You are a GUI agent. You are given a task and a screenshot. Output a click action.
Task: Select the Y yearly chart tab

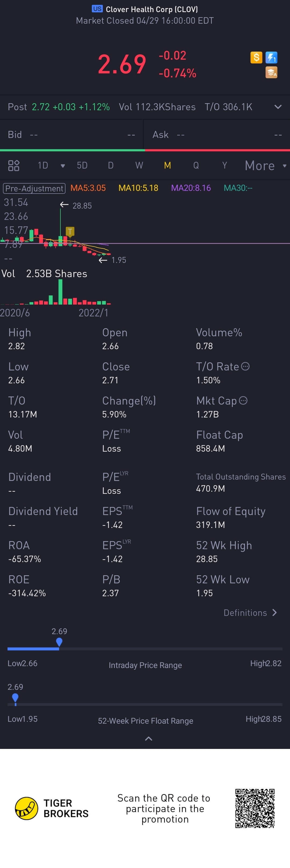[x=224, y=165]
